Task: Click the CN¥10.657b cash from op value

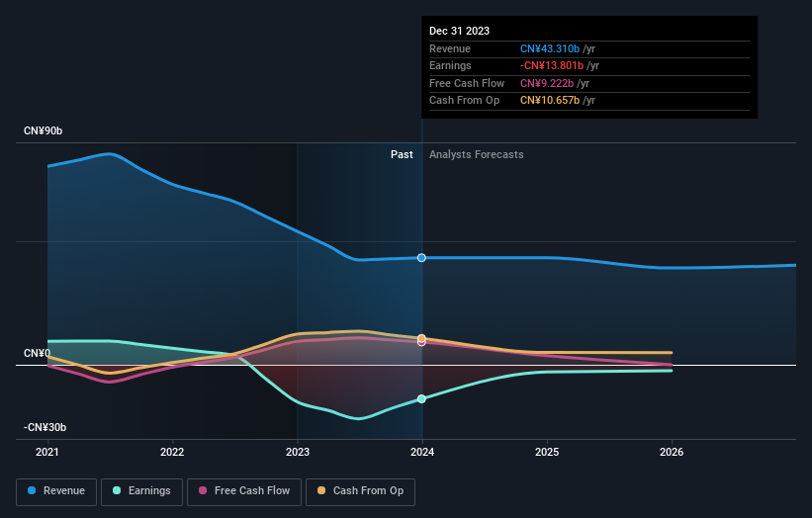Action: tap(550, 101)
